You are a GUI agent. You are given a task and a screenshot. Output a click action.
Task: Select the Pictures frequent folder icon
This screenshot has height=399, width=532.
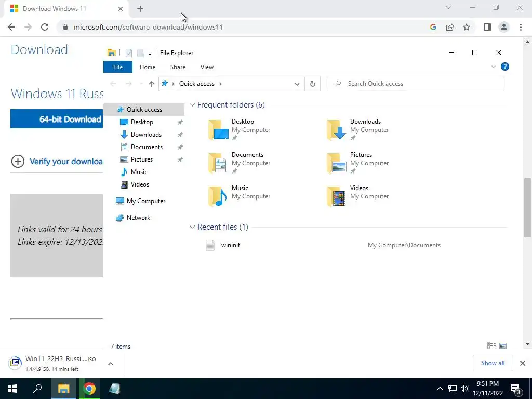[x=337, y=163]
